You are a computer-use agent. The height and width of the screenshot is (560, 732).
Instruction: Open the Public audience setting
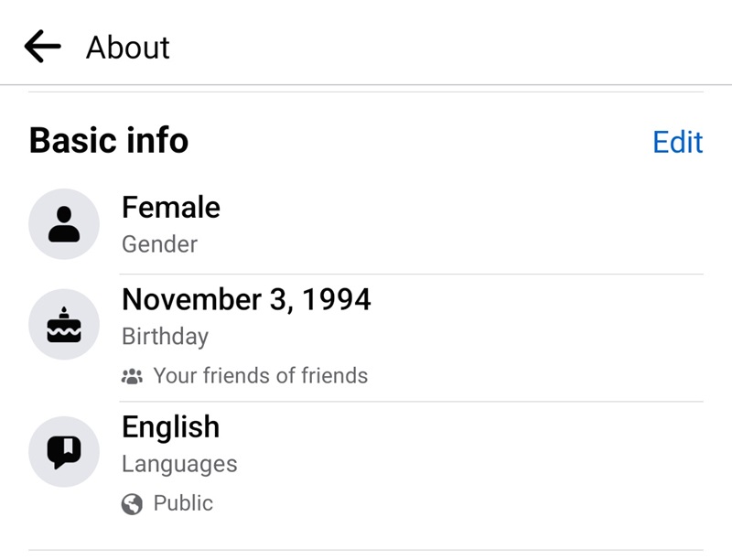coord(183,503)
